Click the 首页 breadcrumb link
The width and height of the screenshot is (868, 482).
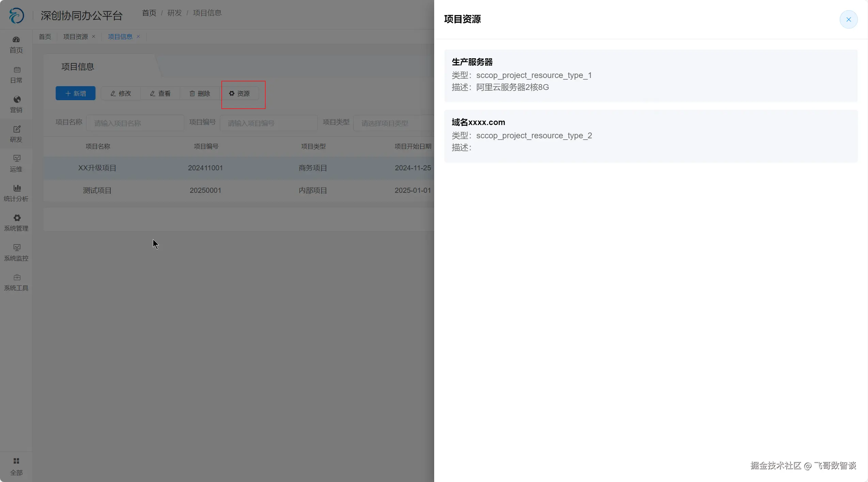point(149,13)
